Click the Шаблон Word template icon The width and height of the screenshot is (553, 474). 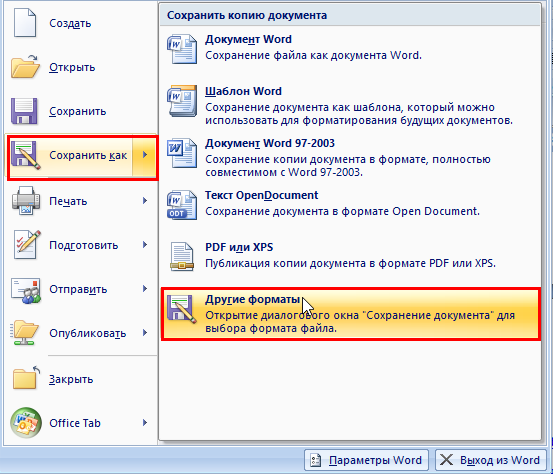(x=182, y=101)
